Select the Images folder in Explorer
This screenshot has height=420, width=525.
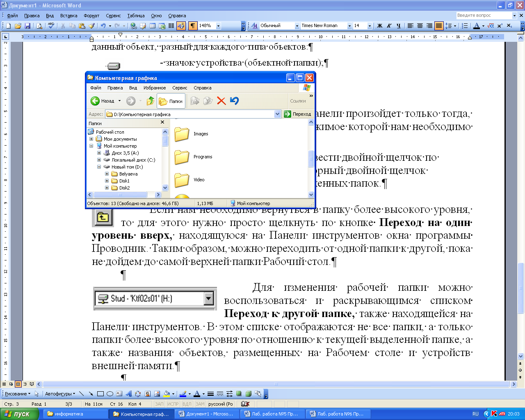pos(192,134)
